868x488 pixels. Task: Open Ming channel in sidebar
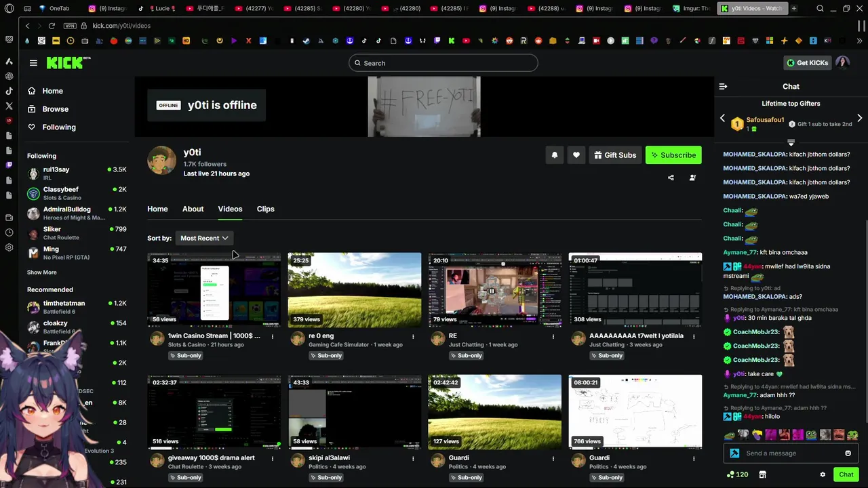[77, 253]
